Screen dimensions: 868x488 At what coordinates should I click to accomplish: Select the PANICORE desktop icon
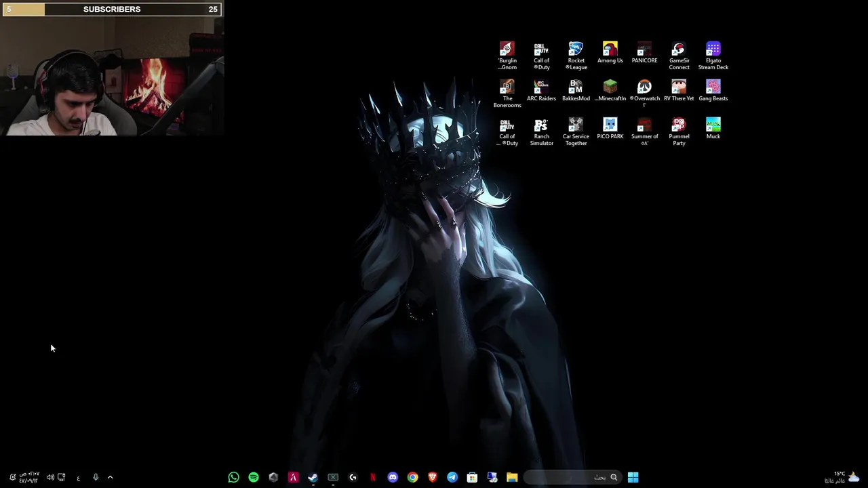[644, 53]
